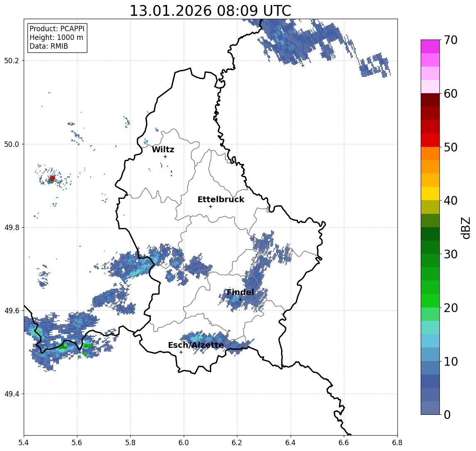Click the bright green colorbar segment above 20
Screen dimensions: 476x451
click(430, 300)
